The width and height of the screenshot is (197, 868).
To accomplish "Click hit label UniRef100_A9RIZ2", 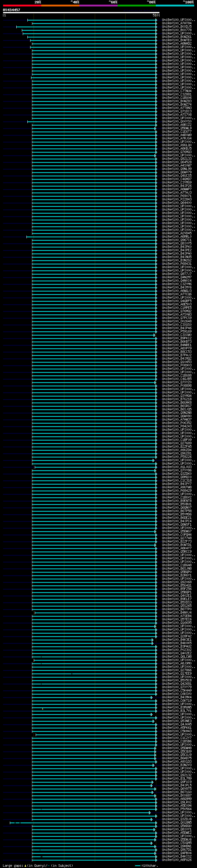I will (x=176, y=125).
